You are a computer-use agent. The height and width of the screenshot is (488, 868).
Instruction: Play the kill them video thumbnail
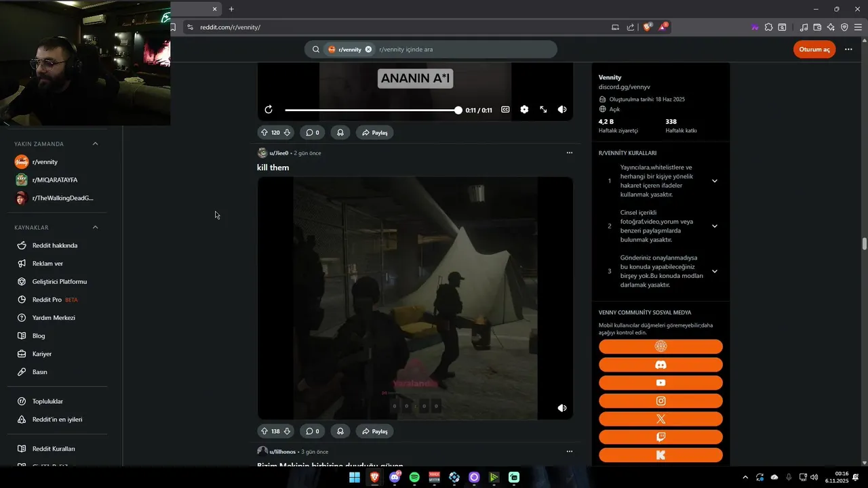tap(415, 298)
